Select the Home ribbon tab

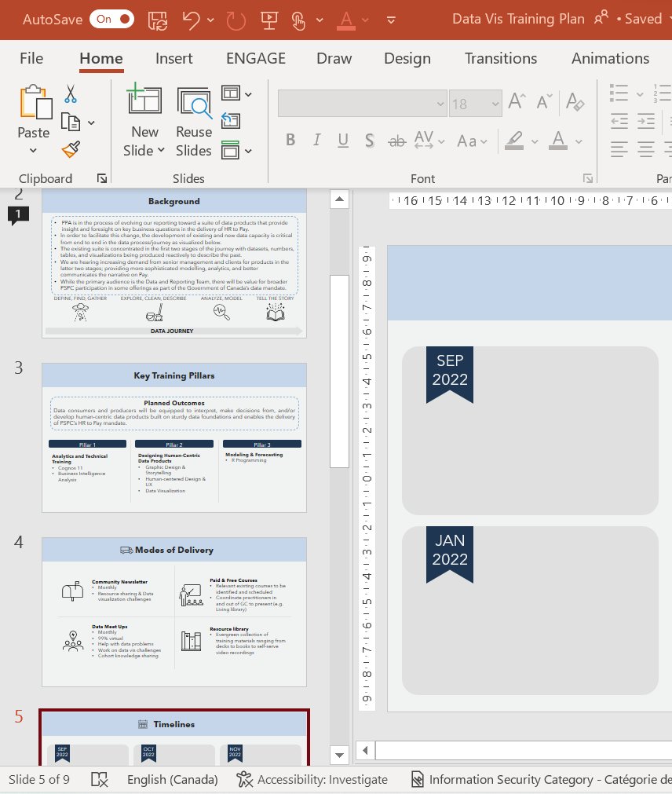pos(101,58)
